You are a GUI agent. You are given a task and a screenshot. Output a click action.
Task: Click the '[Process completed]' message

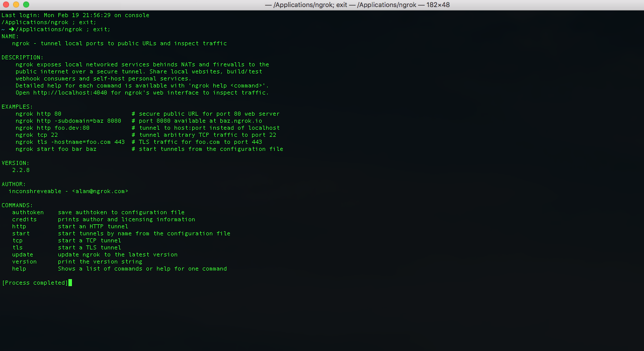coord(35,283)
